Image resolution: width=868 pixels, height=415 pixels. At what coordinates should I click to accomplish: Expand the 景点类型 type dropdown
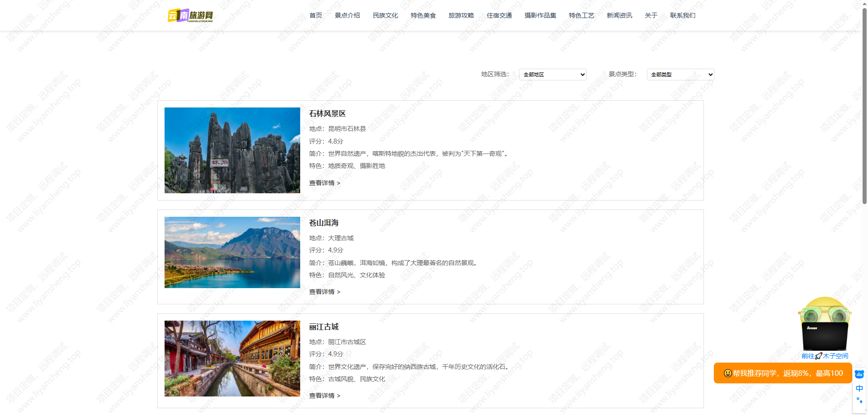click(x=681, y=75)
